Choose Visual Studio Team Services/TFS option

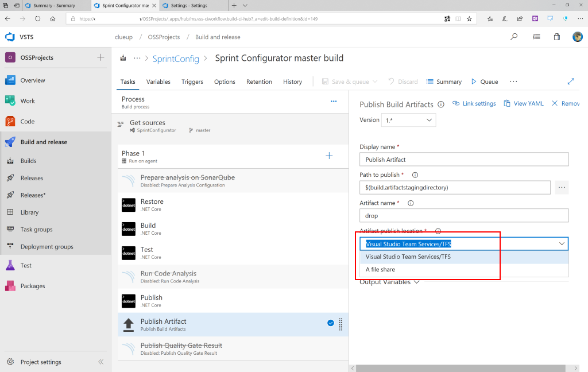(x=464, y=257)
